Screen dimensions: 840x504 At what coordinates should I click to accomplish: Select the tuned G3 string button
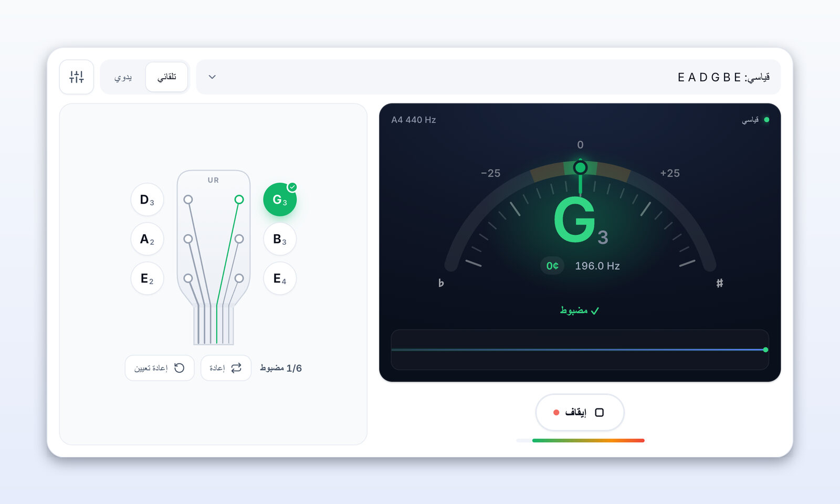click(x=280, y=199)
